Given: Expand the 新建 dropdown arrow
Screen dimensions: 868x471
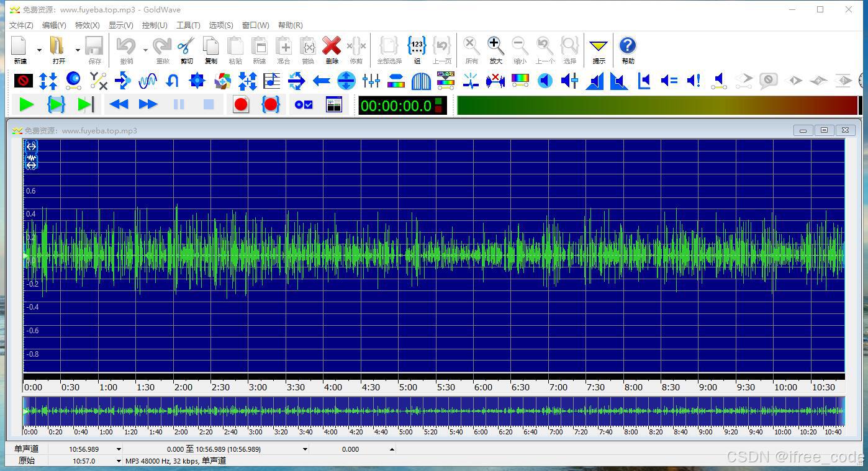Looking at the screenshot, I should point(39,50).
